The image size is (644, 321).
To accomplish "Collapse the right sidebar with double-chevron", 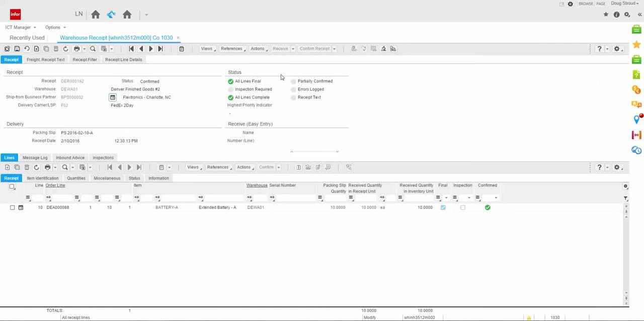I will click(639, 15).
